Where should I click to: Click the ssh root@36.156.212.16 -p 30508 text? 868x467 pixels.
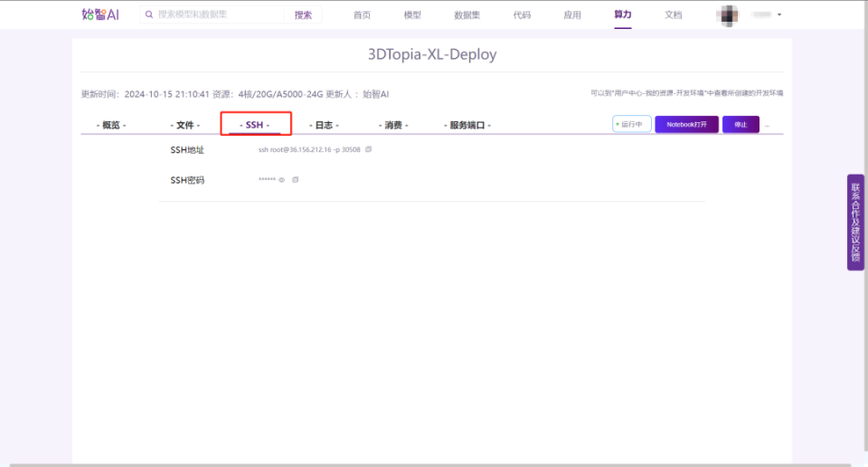pyautogui.click(x=309, y=149)
